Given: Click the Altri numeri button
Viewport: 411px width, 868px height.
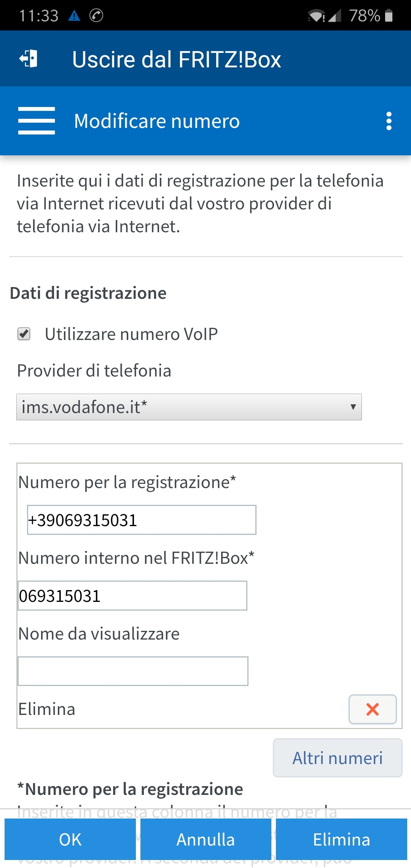Looking at the screenshot, I should (x=338, y=758).
